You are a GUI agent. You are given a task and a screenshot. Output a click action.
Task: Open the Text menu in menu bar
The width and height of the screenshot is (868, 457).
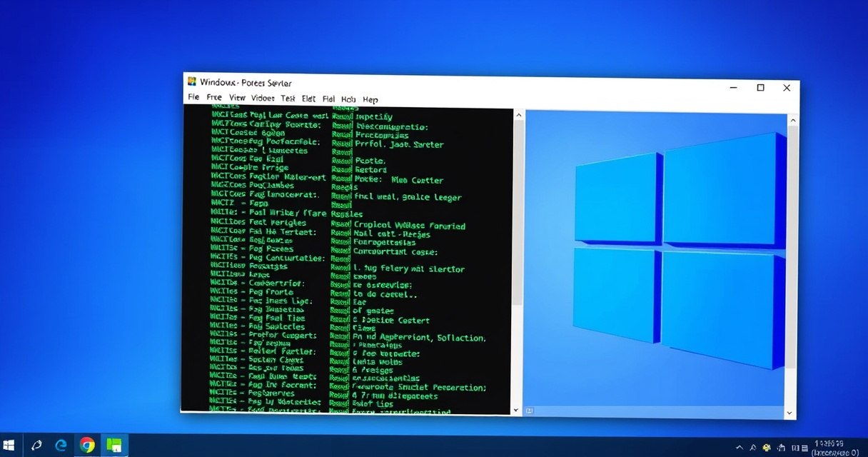[288, 99]
